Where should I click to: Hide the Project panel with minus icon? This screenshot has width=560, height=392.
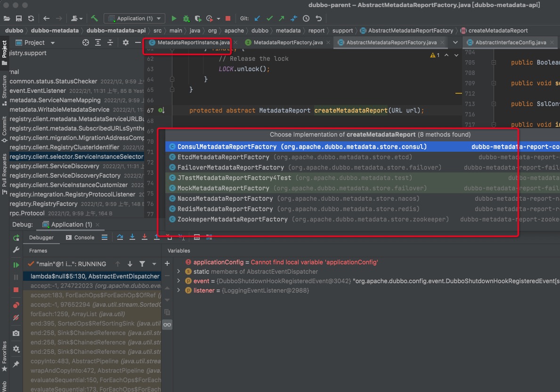click(138, 42)
